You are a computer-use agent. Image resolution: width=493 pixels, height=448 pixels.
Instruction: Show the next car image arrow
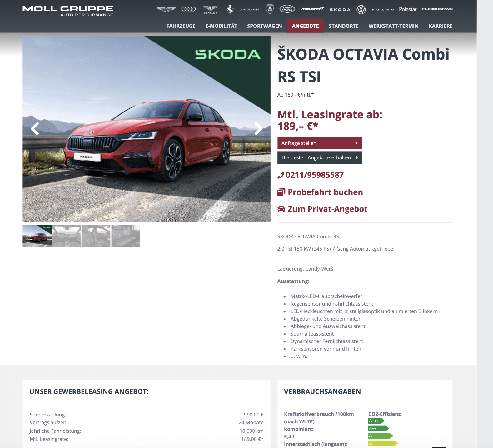258,128
